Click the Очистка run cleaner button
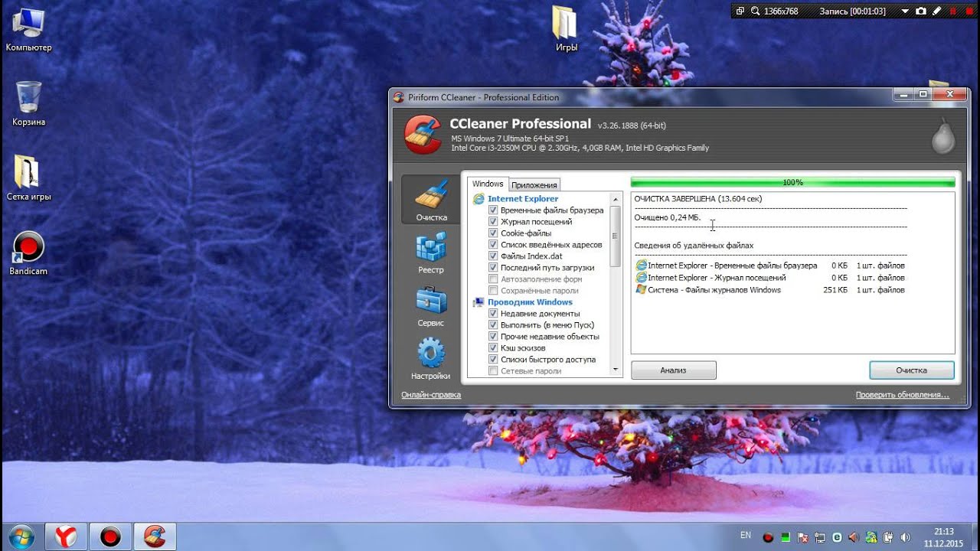Viewport: 980px width, 551px height. pos(912,370)
